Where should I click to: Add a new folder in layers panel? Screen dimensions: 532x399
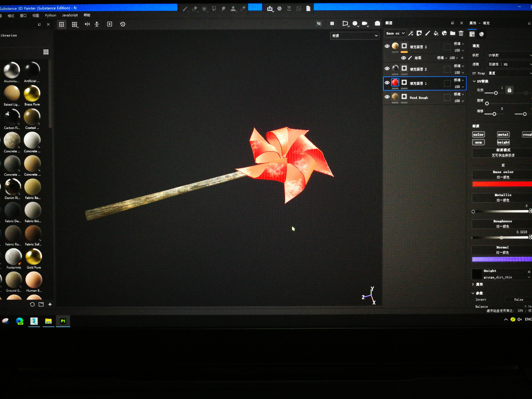(x=452, y=33)
